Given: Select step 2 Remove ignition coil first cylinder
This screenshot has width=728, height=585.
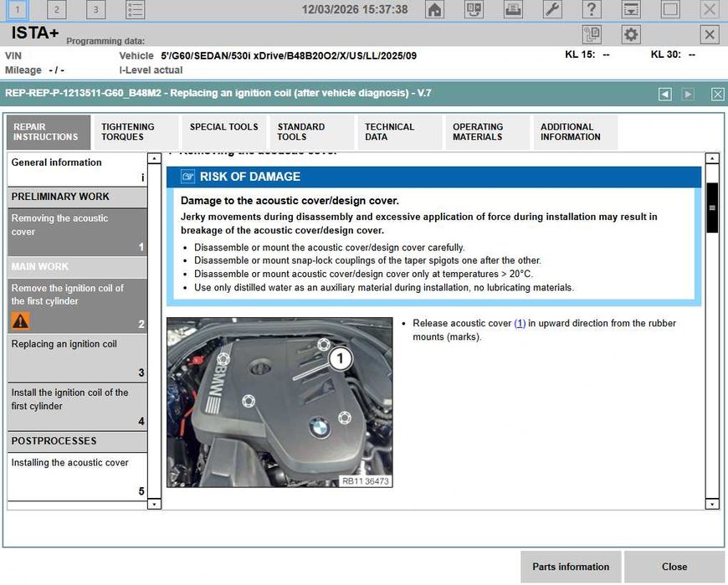Looking at the screenshot, I should pyautogui.click(x=77, y=305).
